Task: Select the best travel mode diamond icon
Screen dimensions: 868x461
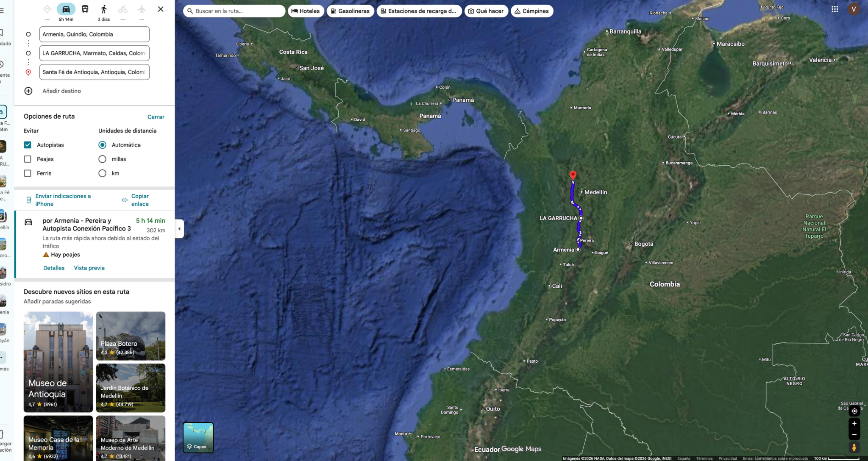Action: (x=47, y=9)
